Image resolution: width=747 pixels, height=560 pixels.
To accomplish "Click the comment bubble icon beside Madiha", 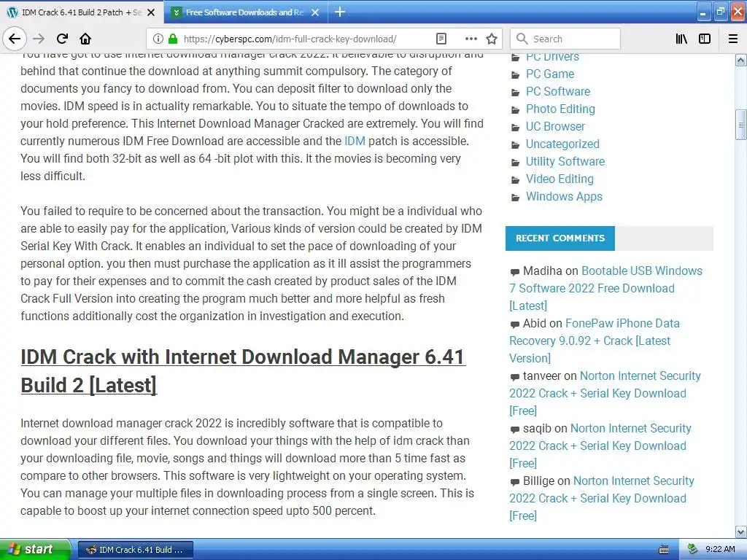I will [514, 272].
